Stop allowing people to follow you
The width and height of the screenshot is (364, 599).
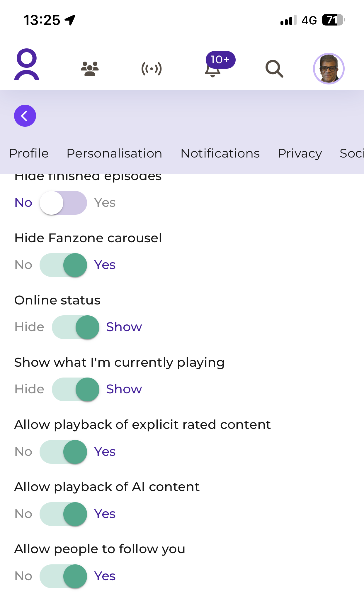[63, 576]
